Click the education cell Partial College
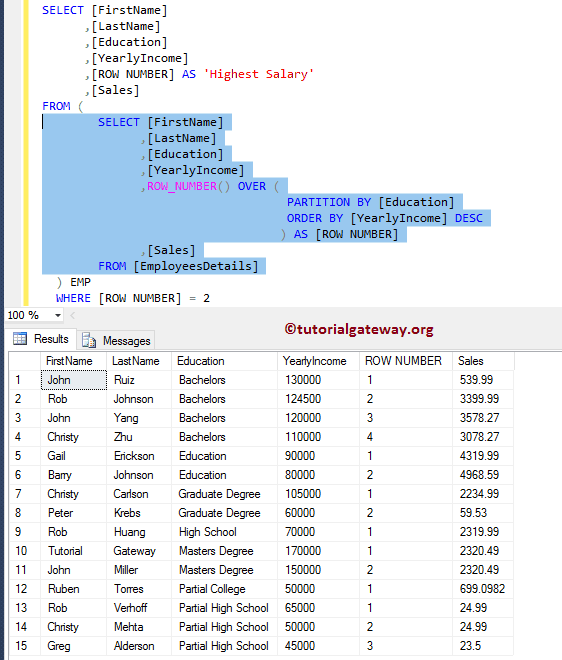This screenshot has height=660, width=562. coord(224,589)
